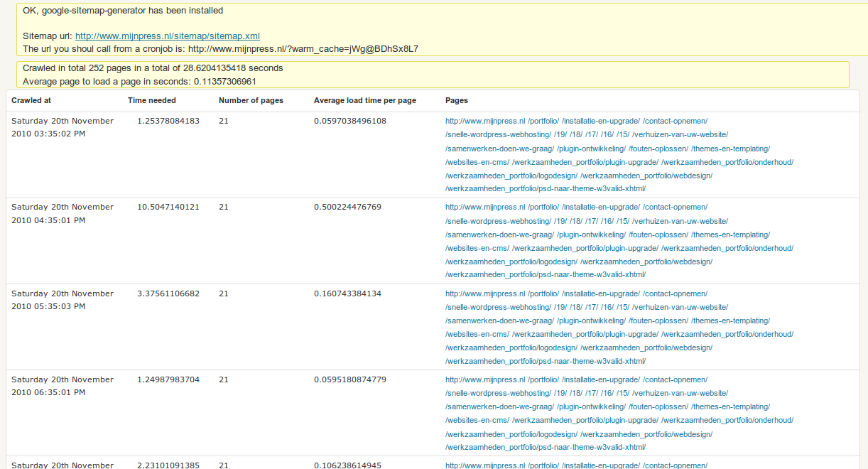The height and width of the screenshot is (469, 868).
Task: Open the sitemap.xml URL link
Action: [168, 36]
